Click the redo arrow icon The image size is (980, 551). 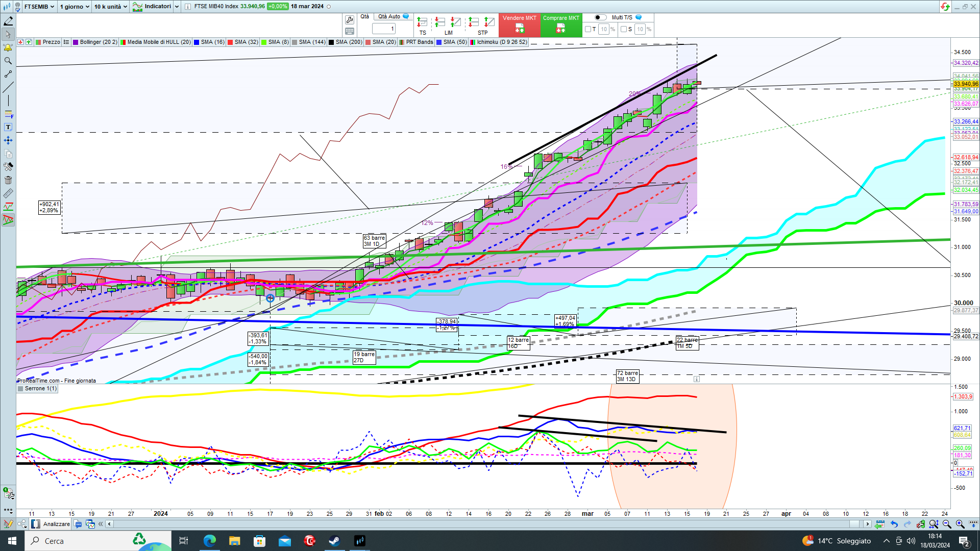click(x=908, y=524)
